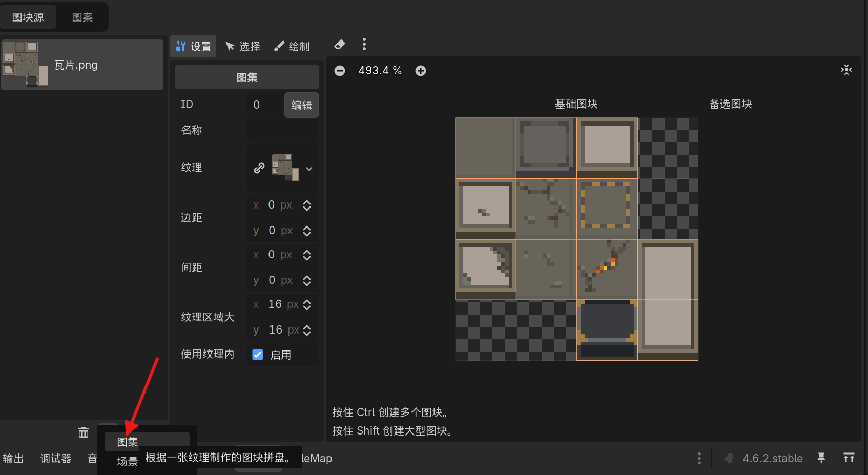Screen dimensions: 868x475
Task: Switch to 绘制 mode
Action: pos(292,47)
